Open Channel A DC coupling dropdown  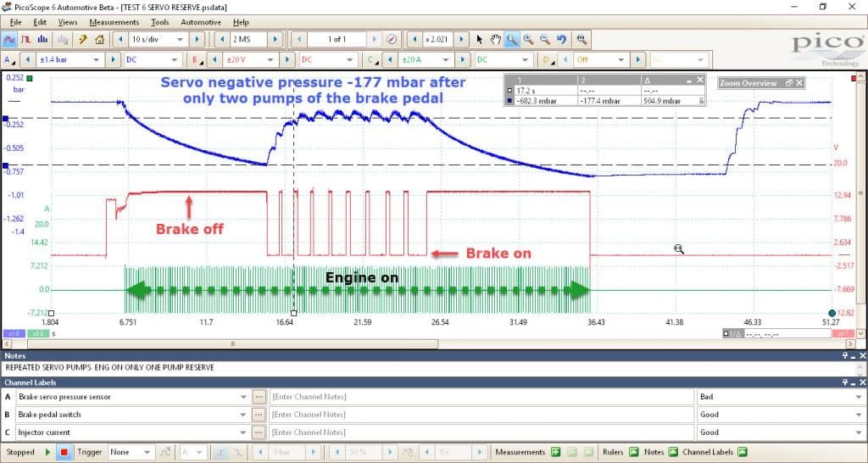[x=153, y=60]
